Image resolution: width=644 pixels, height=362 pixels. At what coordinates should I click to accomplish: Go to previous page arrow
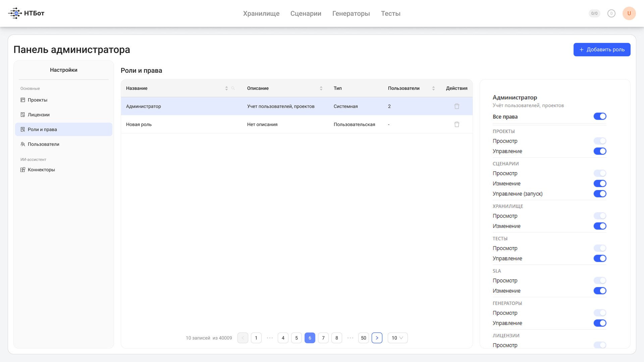243,338
